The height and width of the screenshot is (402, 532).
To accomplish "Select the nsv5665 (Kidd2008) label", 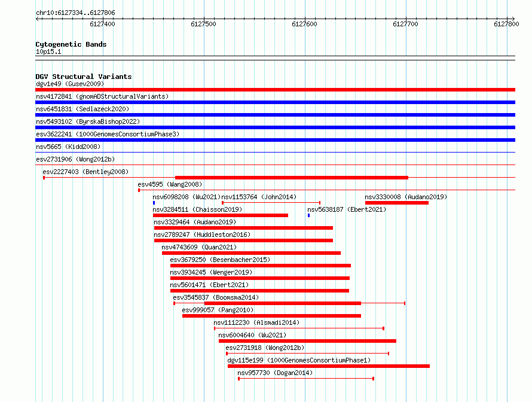I will [68, 147].
